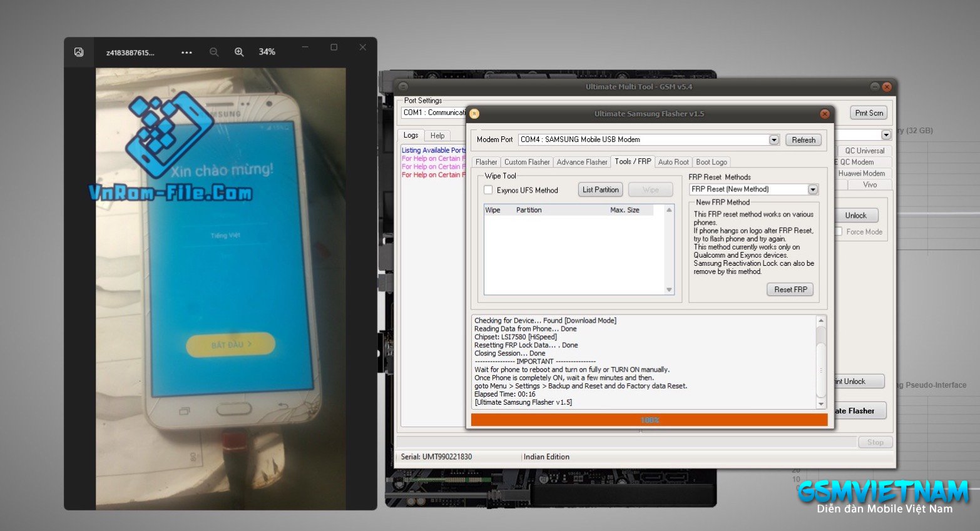The width and height of the screenshot is (980, 531).
Task: Enable Exynos UFS Method checkbox
Action: click(x=488, y=190)
